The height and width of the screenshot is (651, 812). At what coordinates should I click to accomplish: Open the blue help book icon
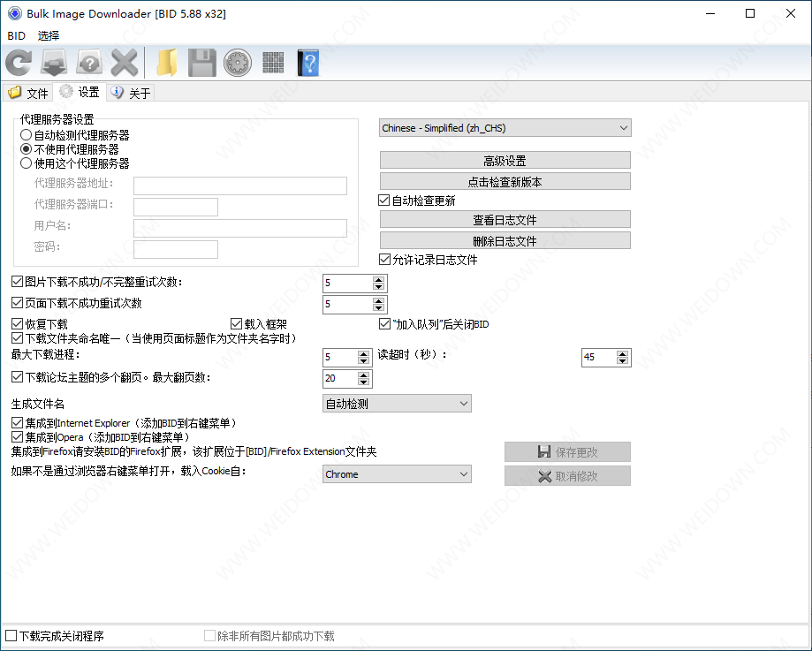[x=307, y=63]
